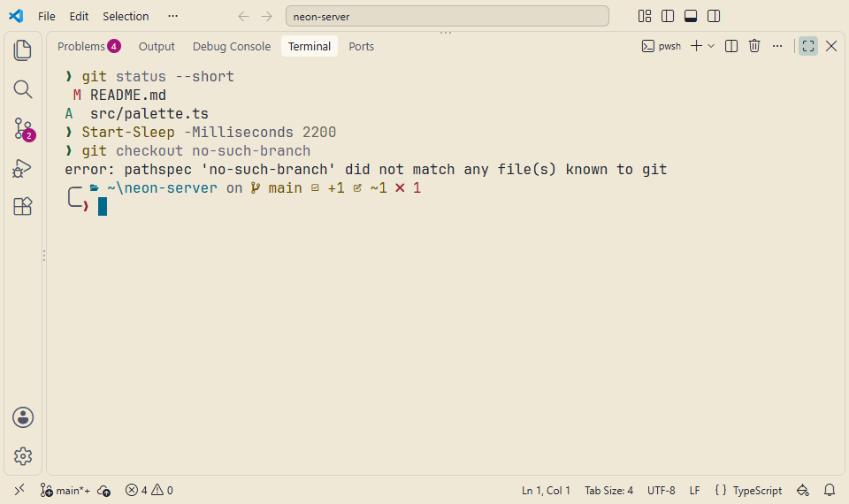The image size is (849, 504).
Task: Kill terminal with trash icon
Action: [x=754, y=46]
